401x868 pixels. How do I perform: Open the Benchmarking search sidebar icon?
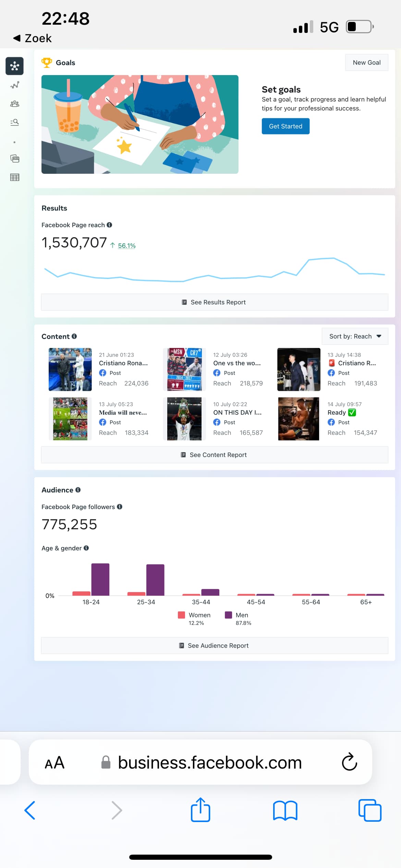14,122
